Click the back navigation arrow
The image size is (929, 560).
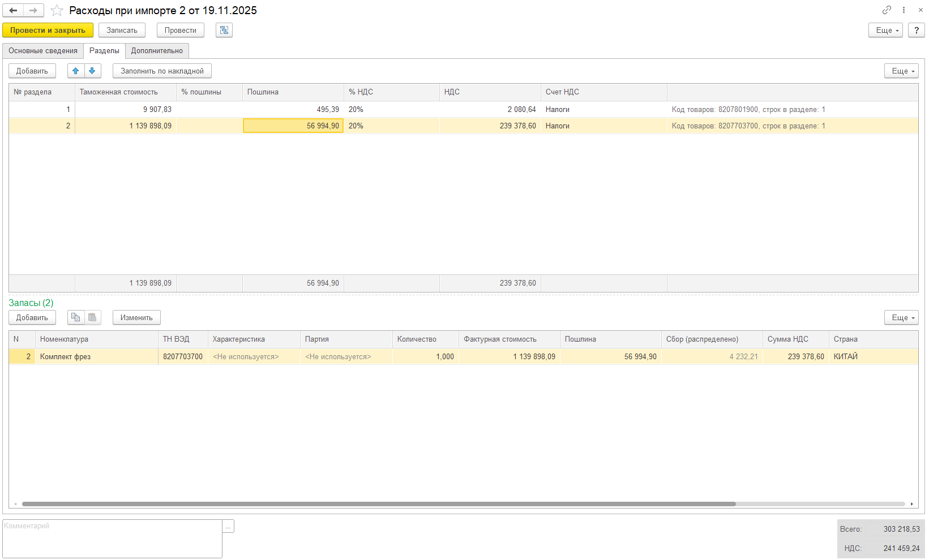click(13, 10)
